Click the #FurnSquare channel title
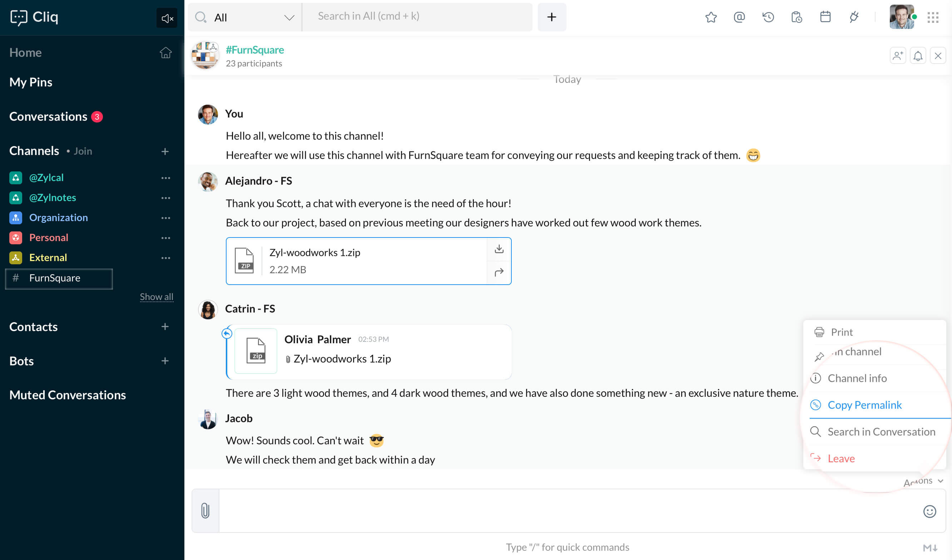 click(x=255, y=50)
